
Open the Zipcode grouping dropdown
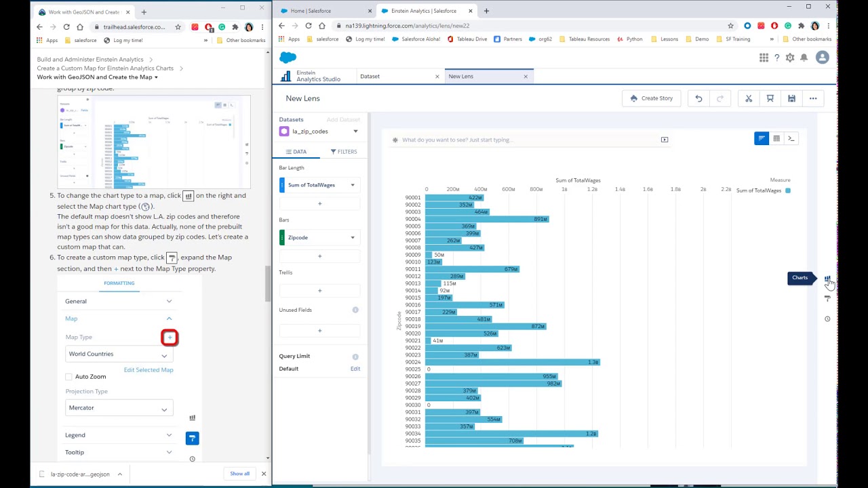click(353, 238)
